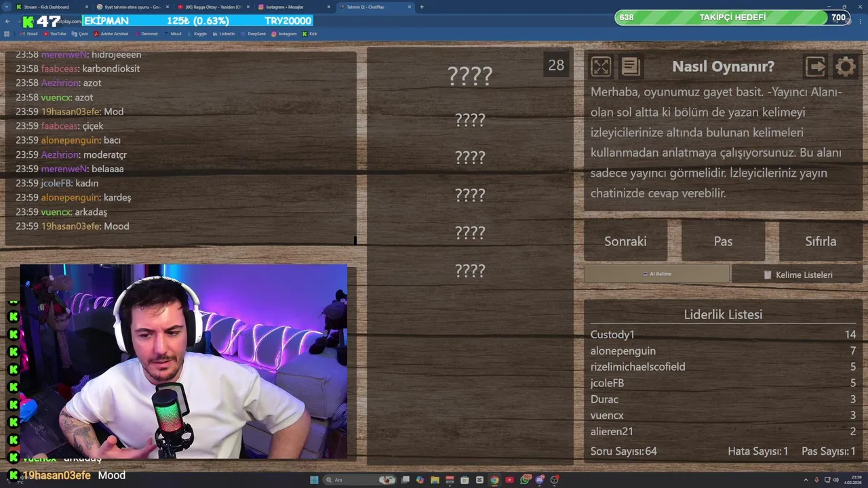Open WhatsApp from the taskbar
868x488 pixels.
[525, 480]
